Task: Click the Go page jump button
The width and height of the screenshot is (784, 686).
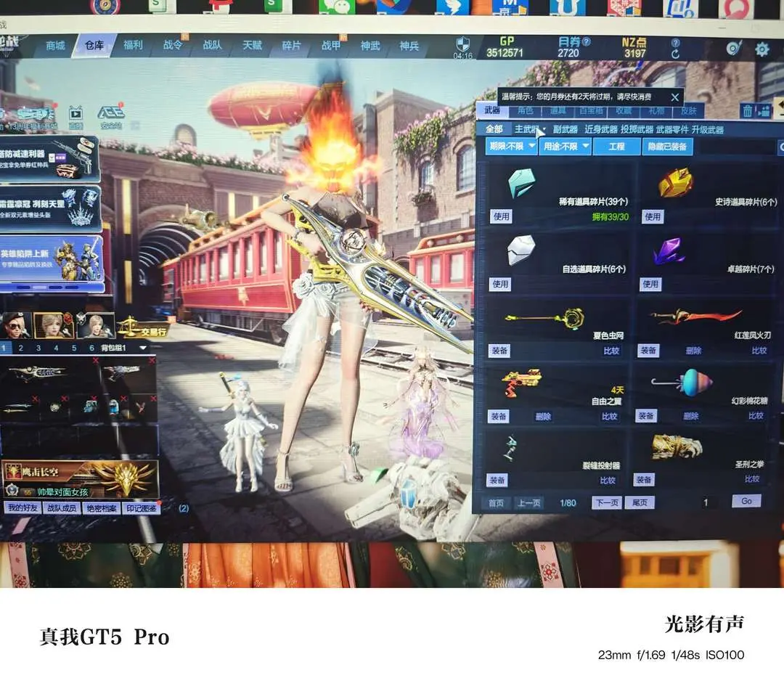Action: pos(746,501)
